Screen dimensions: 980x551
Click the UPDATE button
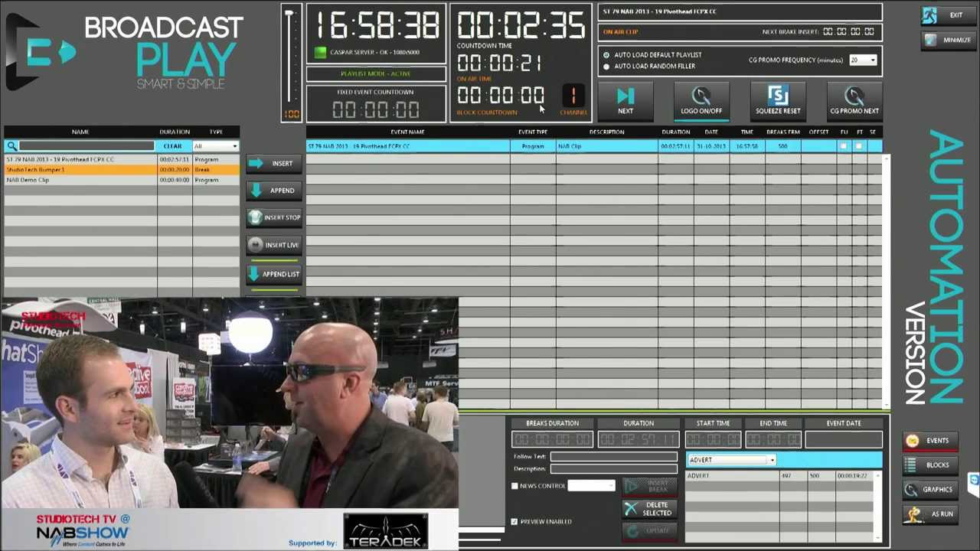[649, 530]
